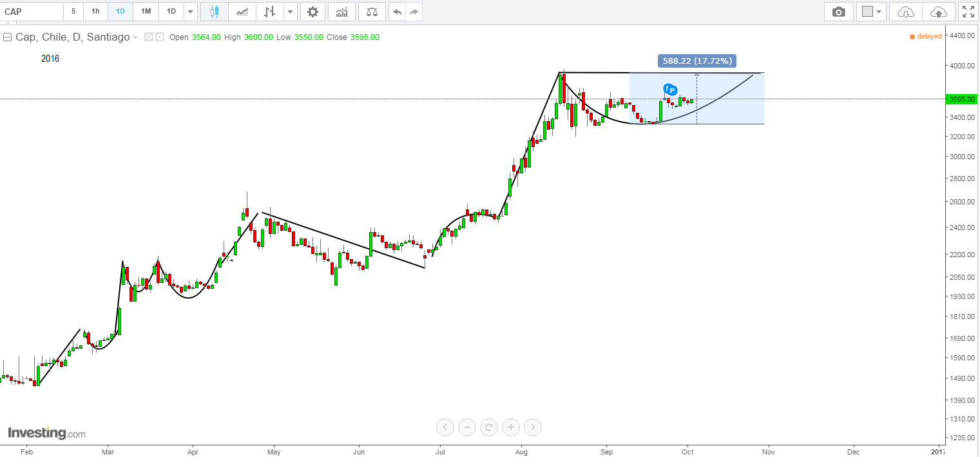Enter fullscreen chart mode
This screenshot has width=980, height=457.
coord(968,12)
